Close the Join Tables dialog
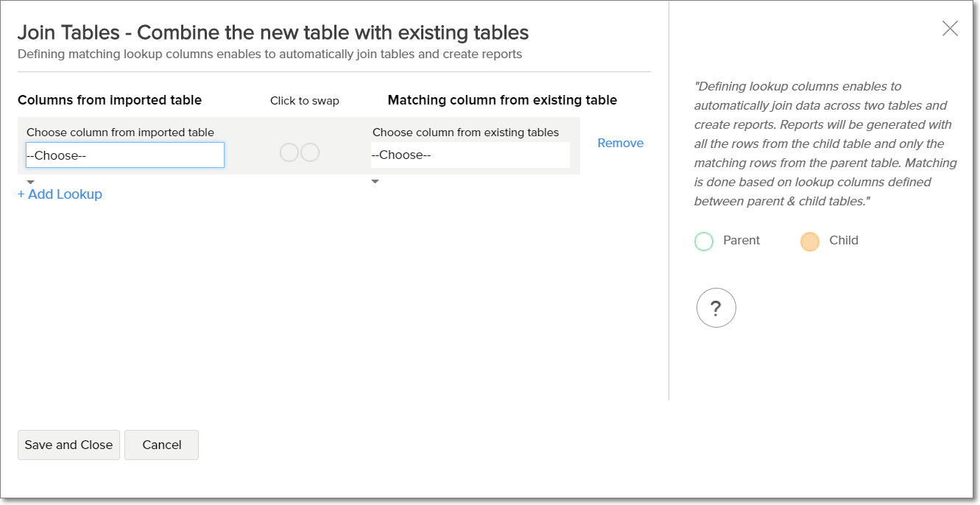 coord(950,29)
